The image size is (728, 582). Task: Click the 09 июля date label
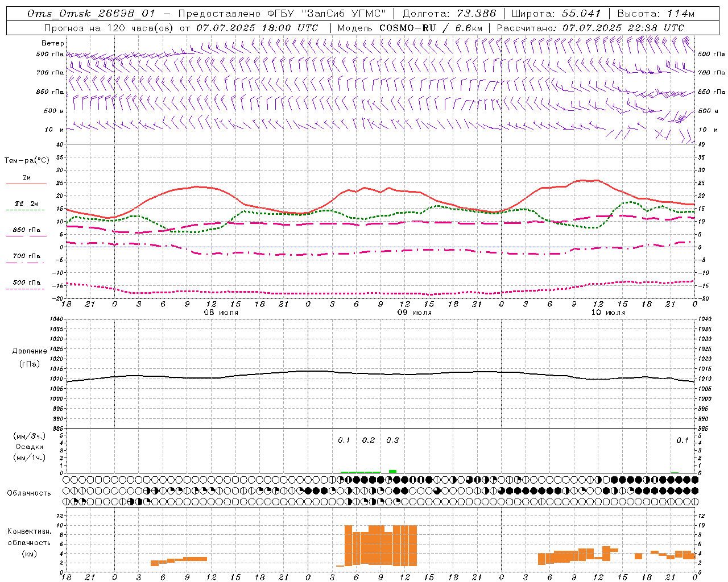415,313
